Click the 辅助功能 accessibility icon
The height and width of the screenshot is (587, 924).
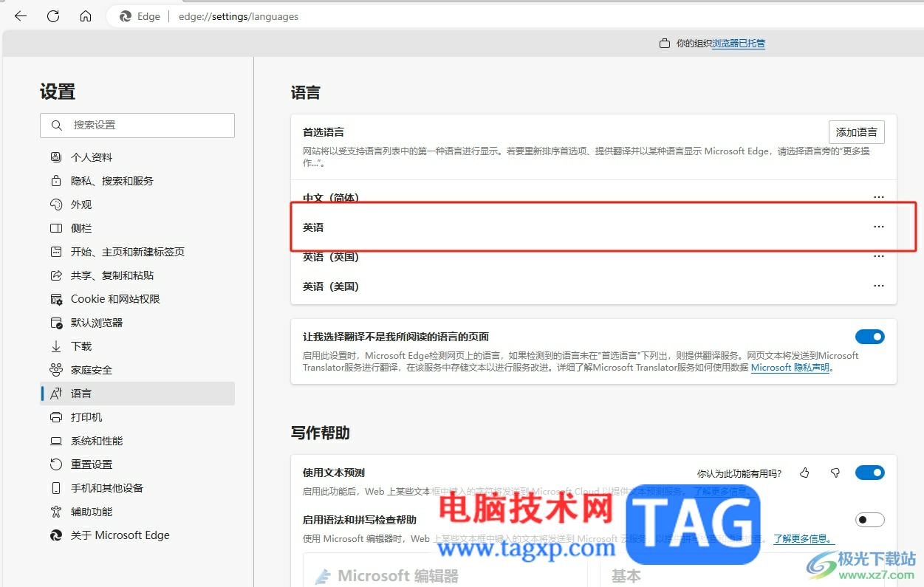click(x=56, y=512)
